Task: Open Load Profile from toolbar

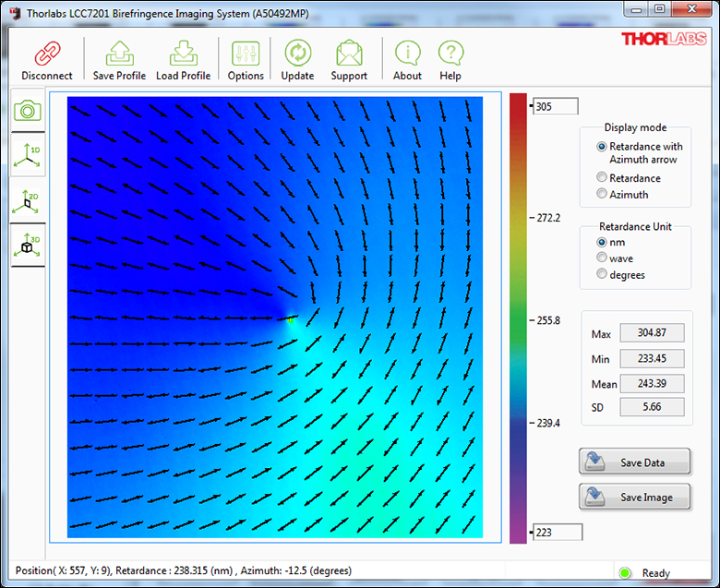Action: pyautogui.click(x=183, y=55)
